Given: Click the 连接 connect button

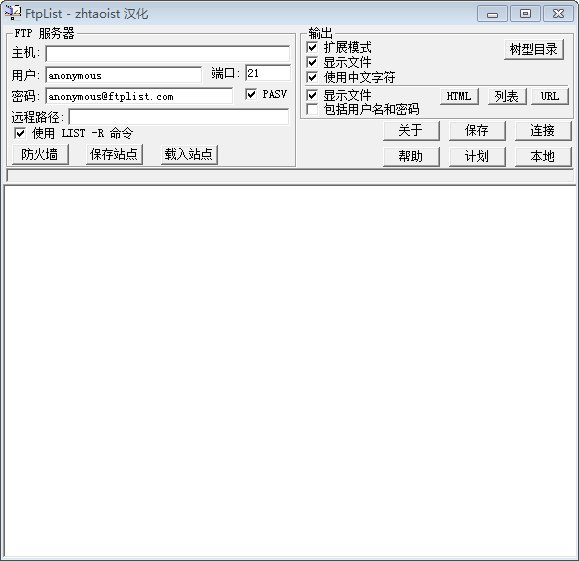Looking at the screenshot, I should [543, 131].
